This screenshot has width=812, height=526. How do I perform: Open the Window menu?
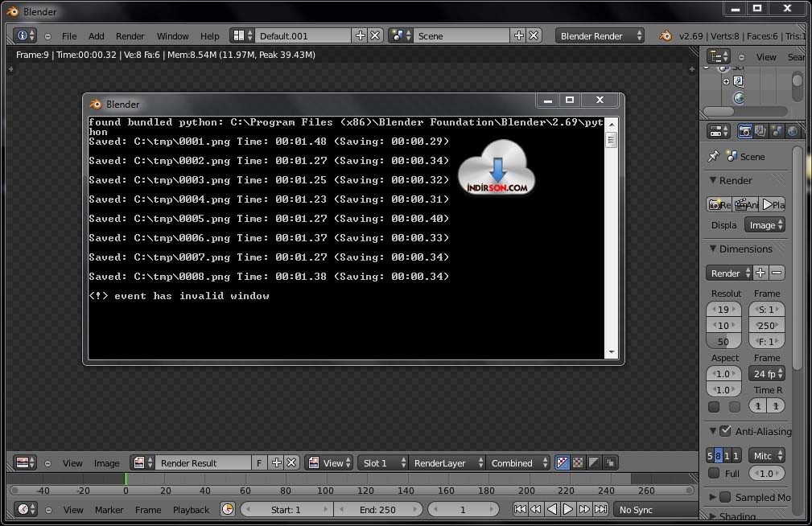tap(172, 36)
